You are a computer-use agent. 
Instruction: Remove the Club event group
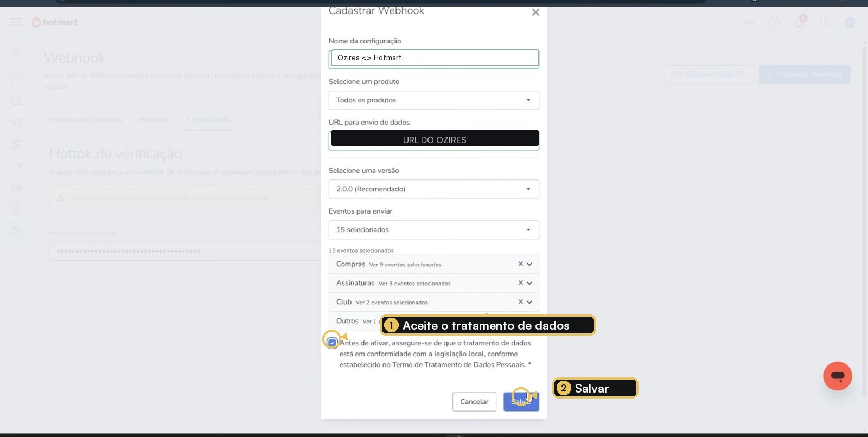(520, 302)
